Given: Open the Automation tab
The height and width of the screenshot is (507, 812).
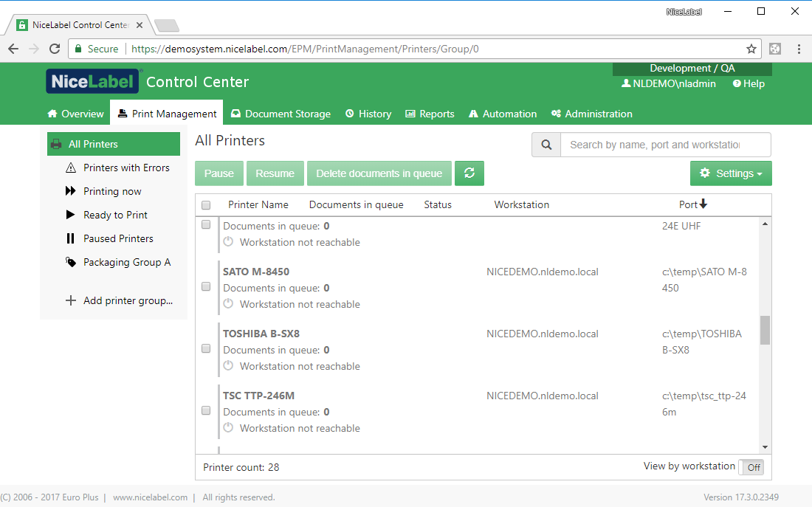Looking at the screenshot, I should click(x=503, y=114).
